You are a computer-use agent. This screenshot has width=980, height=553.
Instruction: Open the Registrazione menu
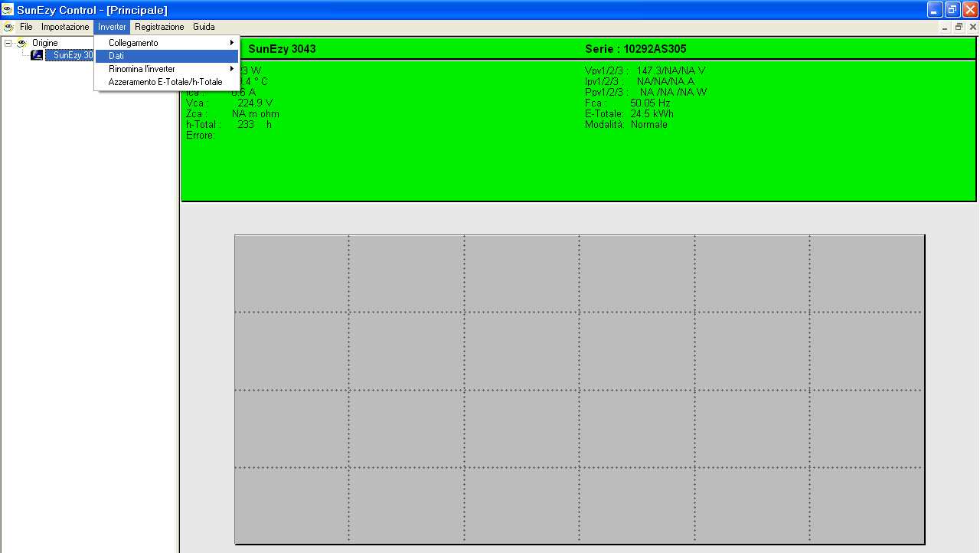(x=159, y=27)
